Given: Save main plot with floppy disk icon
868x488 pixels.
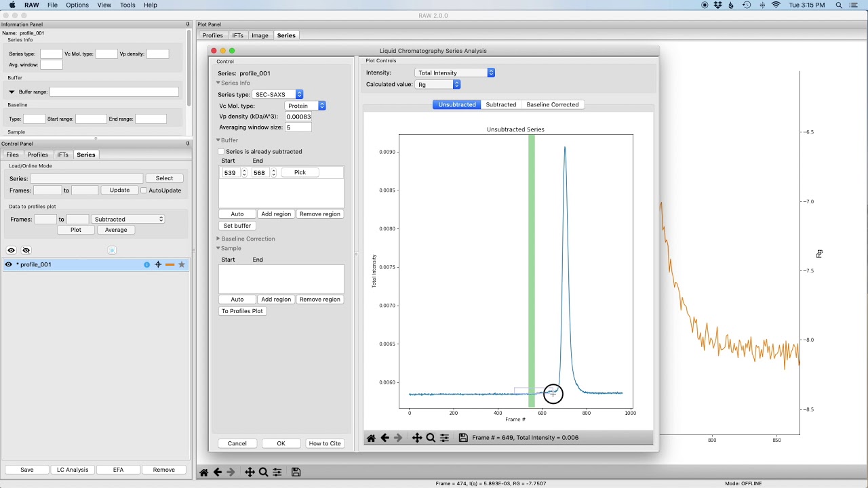Looking at the screenshot, I should (296, 472).
